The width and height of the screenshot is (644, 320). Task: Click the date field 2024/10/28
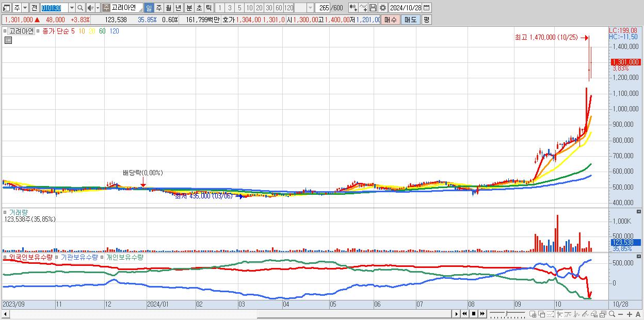405,8
